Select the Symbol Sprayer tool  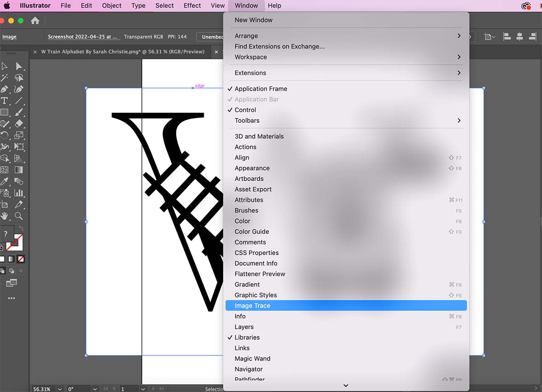tap(5, 193)
